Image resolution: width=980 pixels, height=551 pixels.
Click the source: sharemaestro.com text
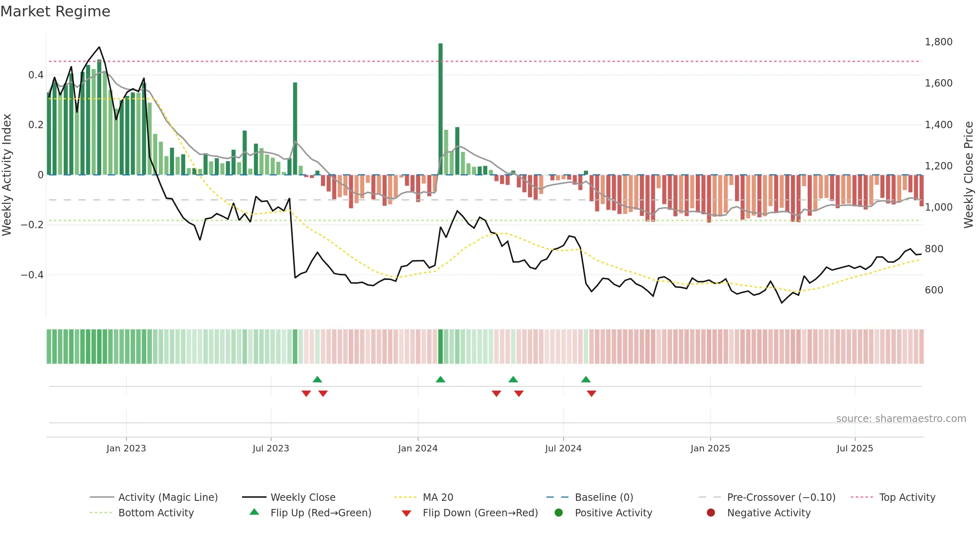(x=901, y=418)
